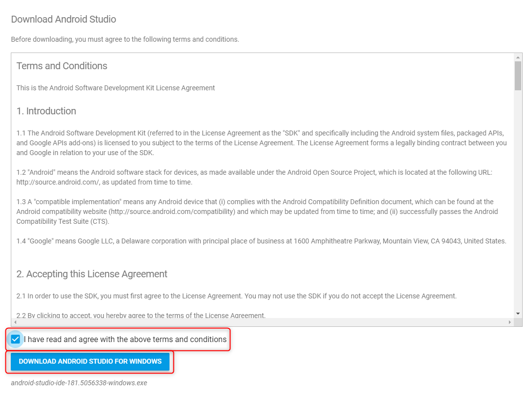Click paragraph 1.1 about the Android SDK

262,143
